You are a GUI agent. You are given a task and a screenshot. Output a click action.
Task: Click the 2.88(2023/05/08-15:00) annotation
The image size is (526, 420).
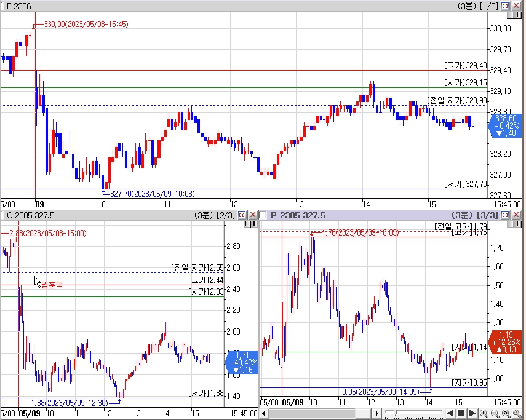(47, 233)
